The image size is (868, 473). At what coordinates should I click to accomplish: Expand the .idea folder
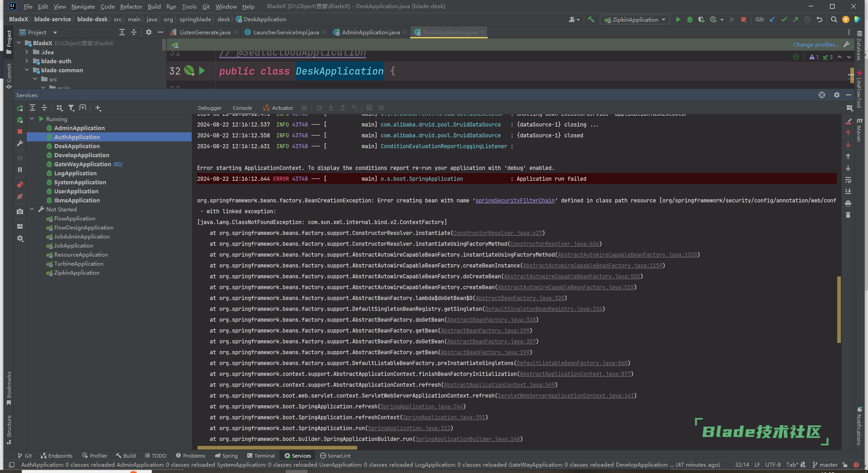[x=27, y=52]
